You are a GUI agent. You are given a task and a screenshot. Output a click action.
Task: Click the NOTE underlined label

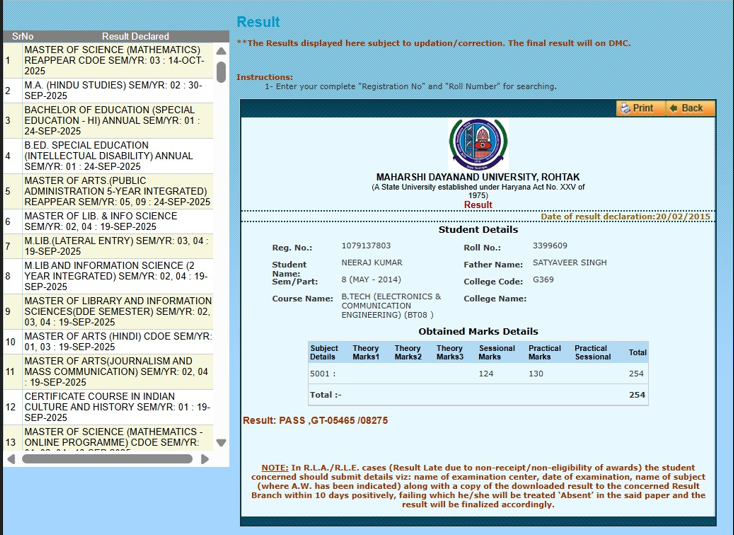[275, 468]
